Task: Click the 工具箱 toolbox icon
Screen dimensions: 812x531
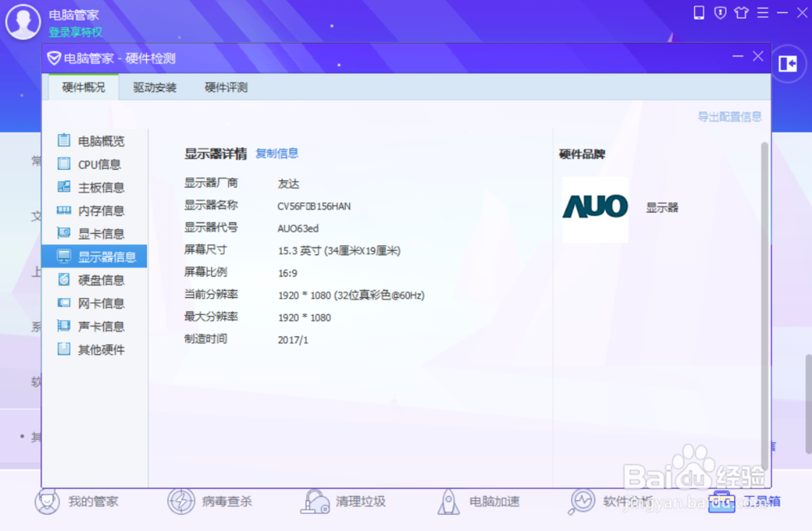Action: click(x=721, y=502)
